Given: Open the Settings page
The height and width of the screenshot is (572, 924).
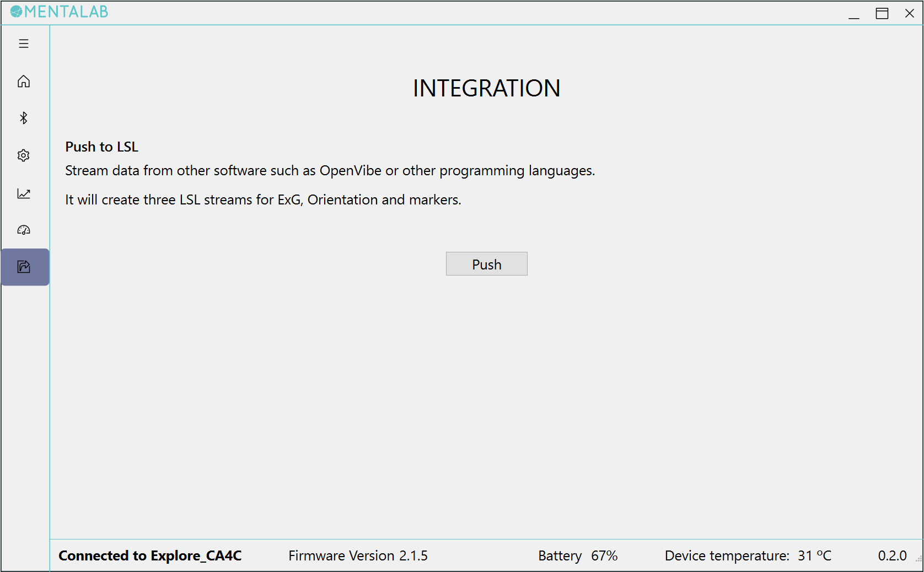Looking at the screenshot, I should tap(24, 155).
